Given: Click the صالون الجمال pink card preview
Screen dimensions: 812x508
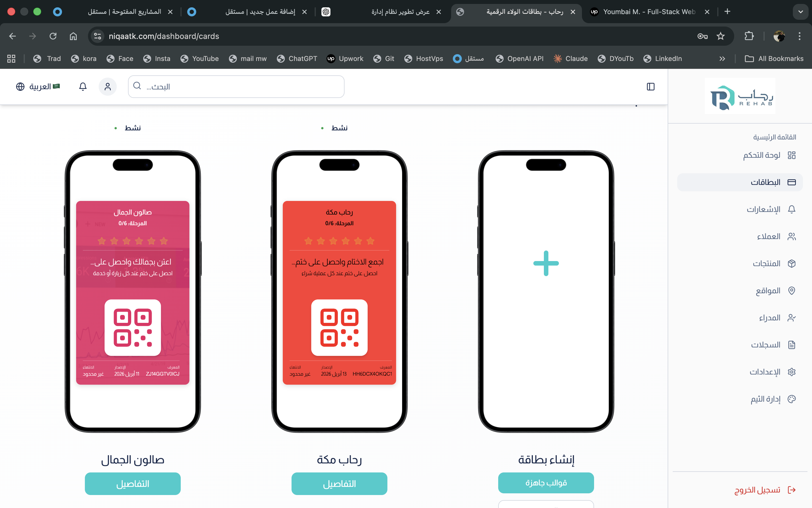Looking at the screenshot, I should point(133,293).
